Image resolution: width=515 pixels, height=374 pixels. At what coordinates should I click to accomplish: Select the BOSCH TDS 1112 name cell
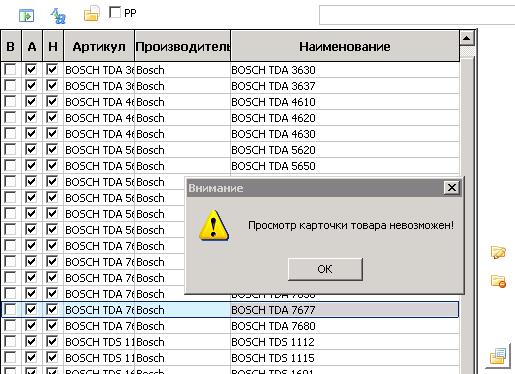[345, 342]
